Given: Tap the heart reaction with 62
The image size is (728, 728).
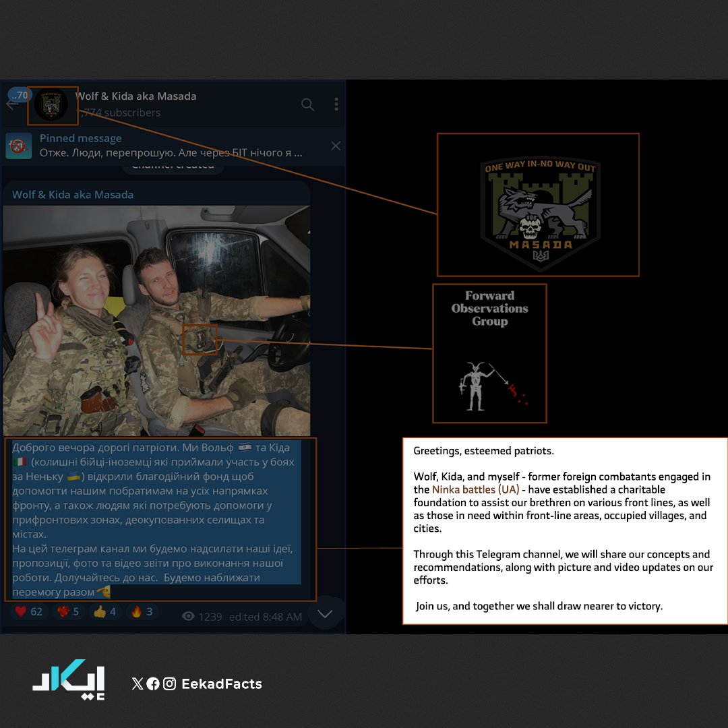Looking at the screenshot, I should coord(28,611).
